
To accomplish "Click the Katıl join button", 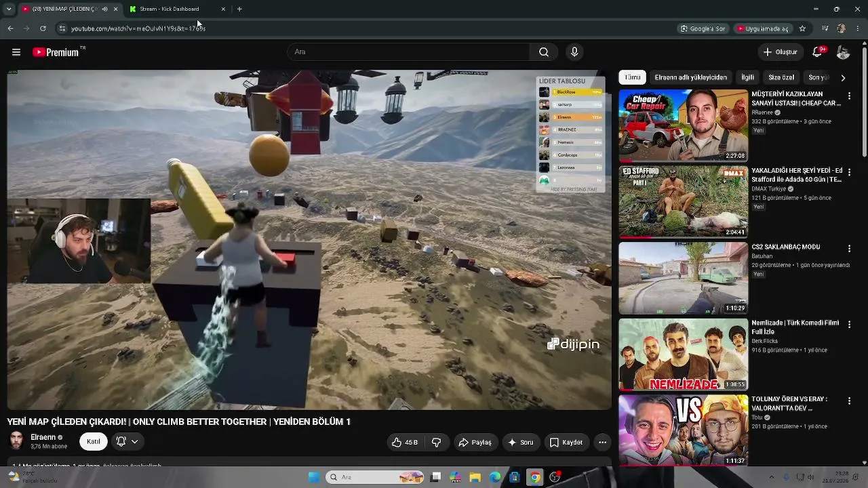I will (94, 441).
